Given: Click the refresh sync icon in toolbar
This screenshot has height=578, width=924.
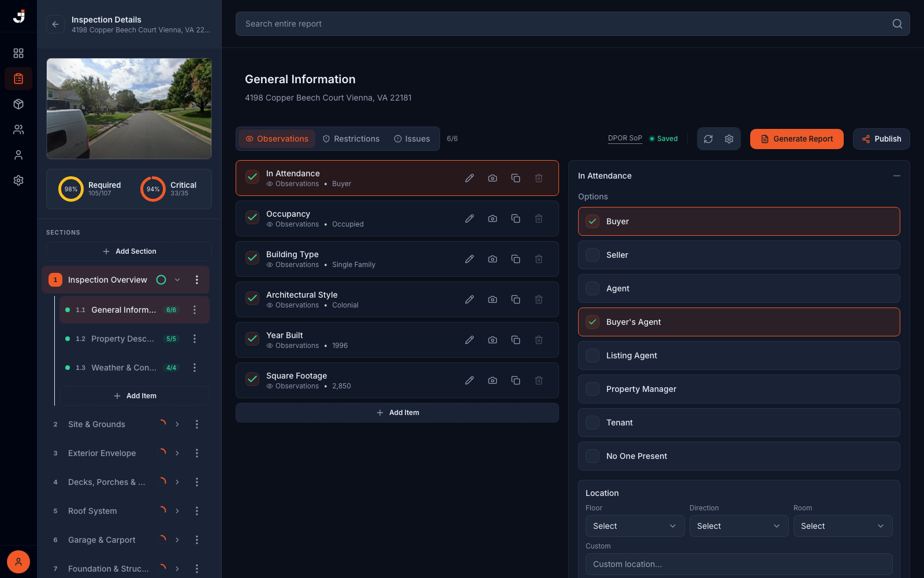Looking at the screenshot, I should pyautogui.click(x=708, y=139).
